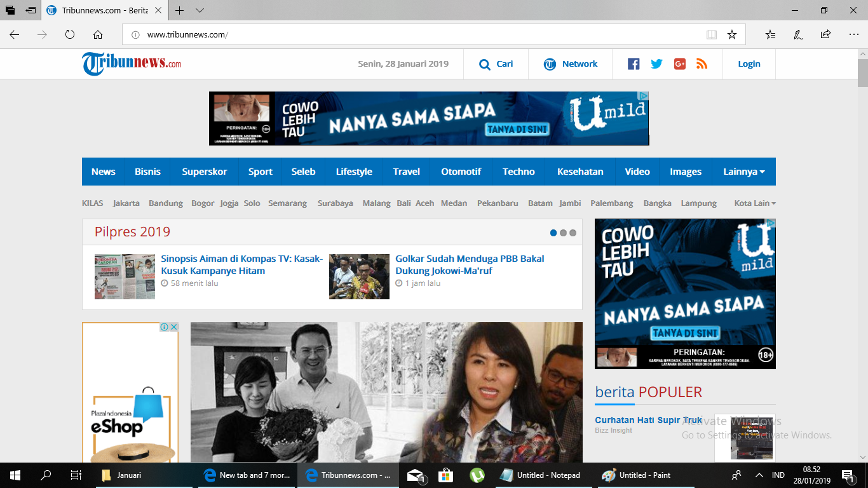Open Windows Start menu
This screenshot has width=868, height=488.
click(15, 475)
